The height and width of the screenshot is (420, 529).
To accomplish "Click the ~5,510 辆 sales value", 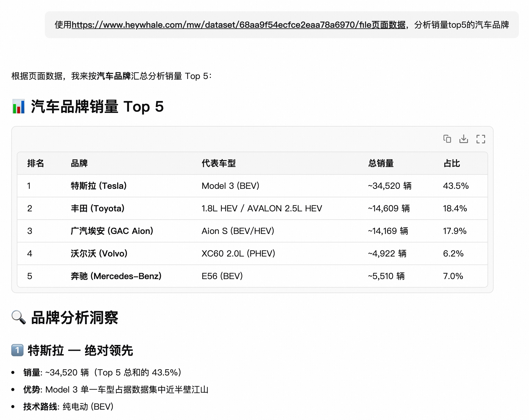I will coord(386,276).
